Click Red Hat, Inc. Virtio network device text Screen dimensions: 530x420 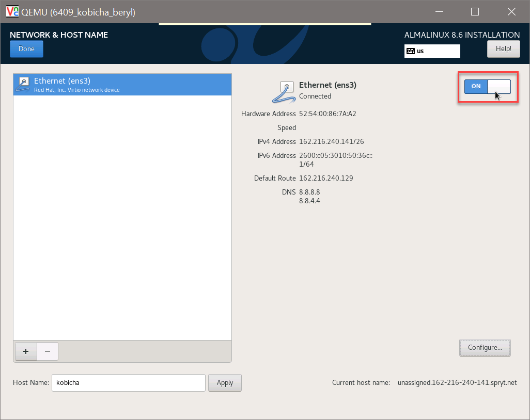pos(77,90)
